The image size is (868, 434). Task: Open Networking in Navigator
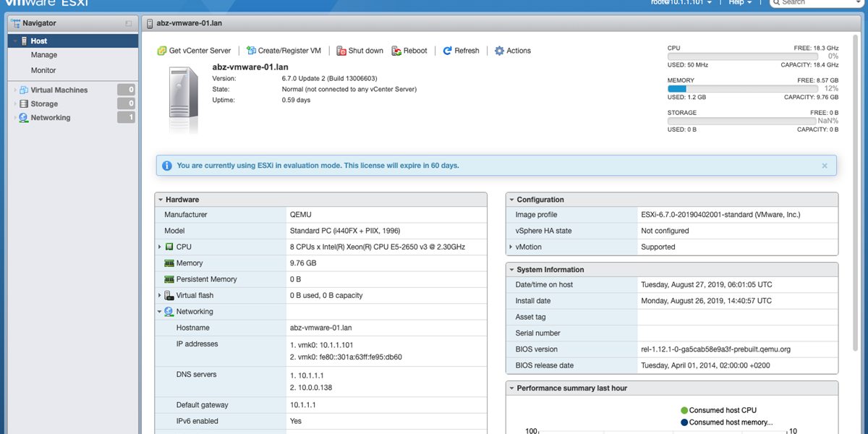pyautogui.click(x=51, y=117)
